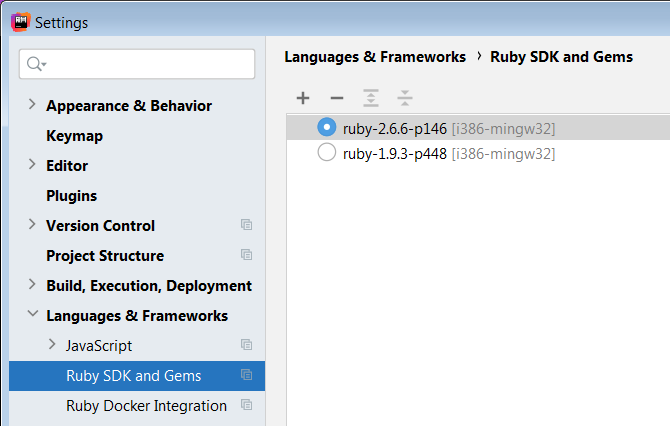Click i386-mingw32 label of ruby-1.9.3
Screen dimensions: 670x426
[503, 154]
